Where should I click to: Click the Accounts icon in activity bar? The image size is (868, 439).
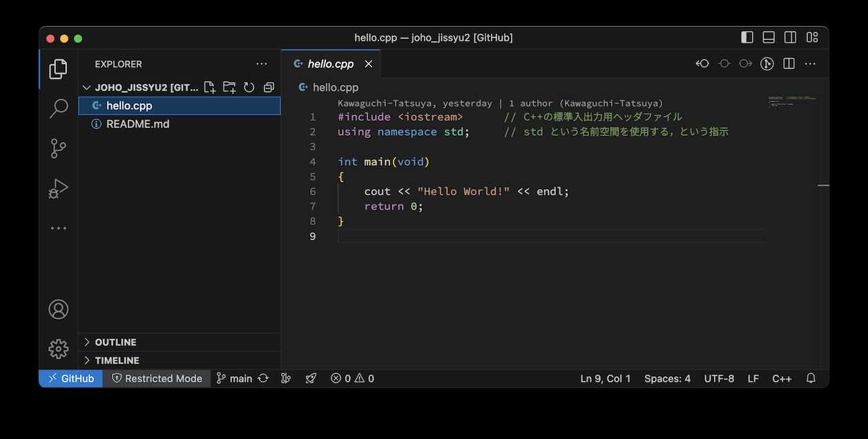click(x=59, y=309)
